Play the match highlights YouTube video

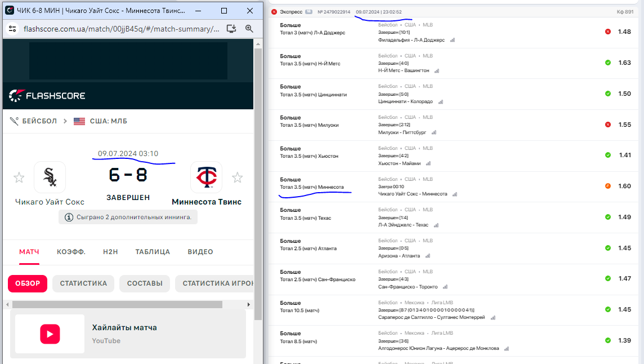[x=50, y=334]
